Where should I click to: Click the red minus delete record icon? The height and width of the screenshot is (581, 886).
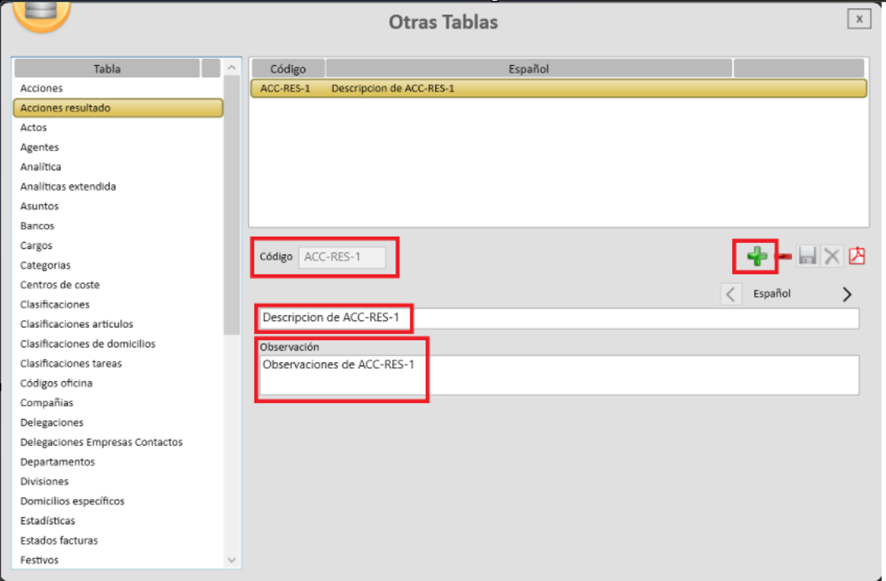(784, 257)
